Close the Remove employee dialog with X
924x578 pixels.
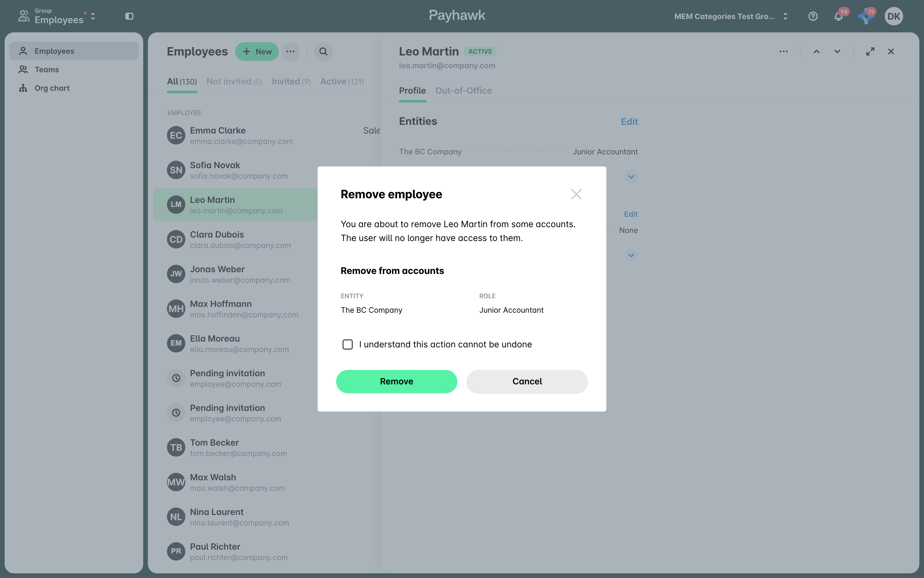click(x=576, y=194)
